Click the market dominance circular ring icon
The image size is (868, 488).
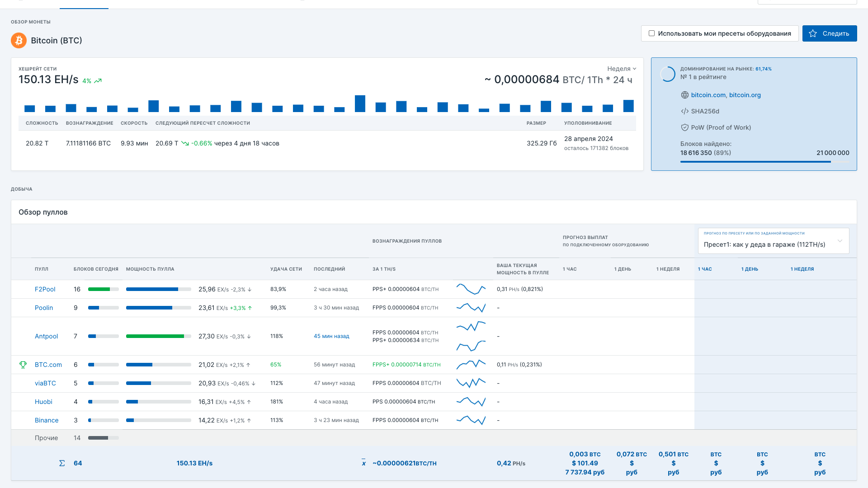[x=667, y=74]
